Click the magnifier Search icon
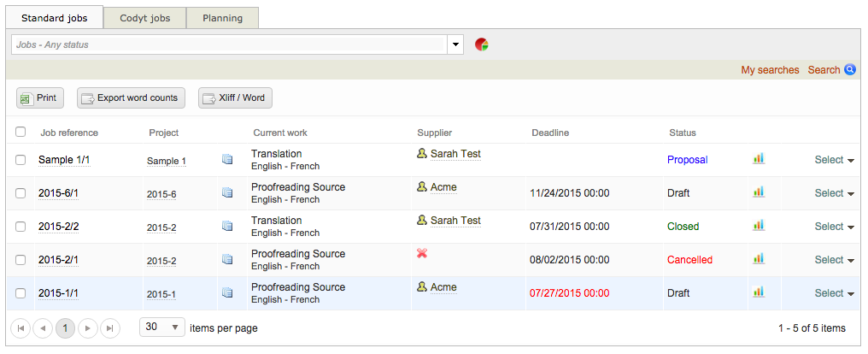The height and width of the screenshot is (354, 868). [x=850, y=70]
